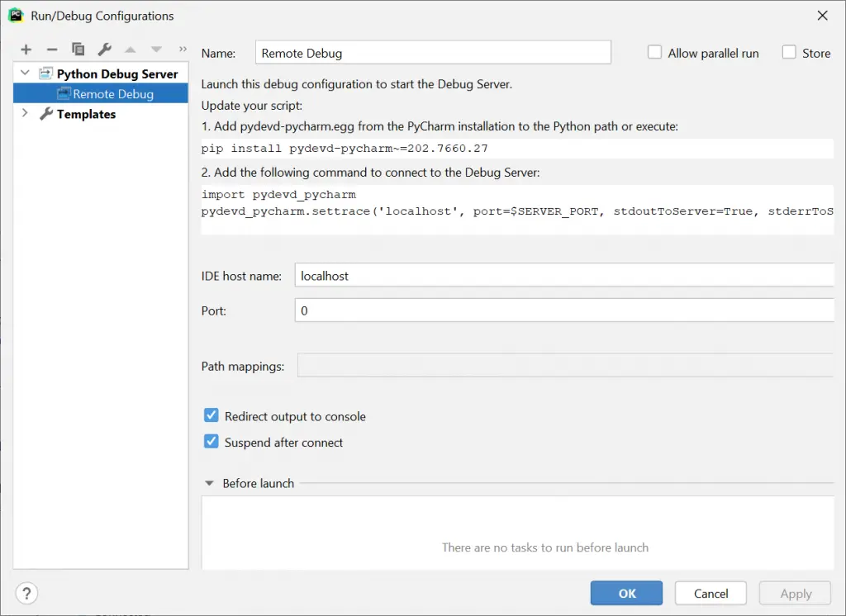Screen dimensions: 846x616
Task: Click the Remote Debug configuration icon
Action: click(64, 94)
